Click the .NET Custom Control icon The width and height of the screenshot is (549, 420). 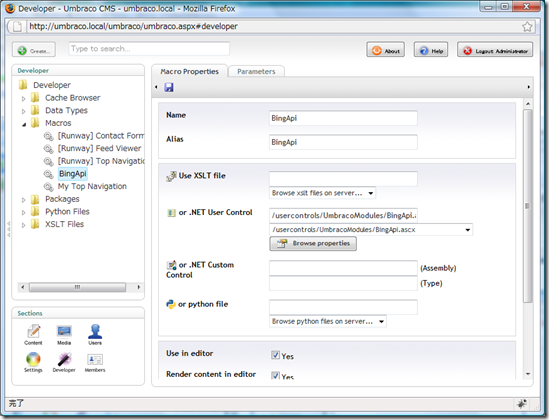tap(172, 265)
